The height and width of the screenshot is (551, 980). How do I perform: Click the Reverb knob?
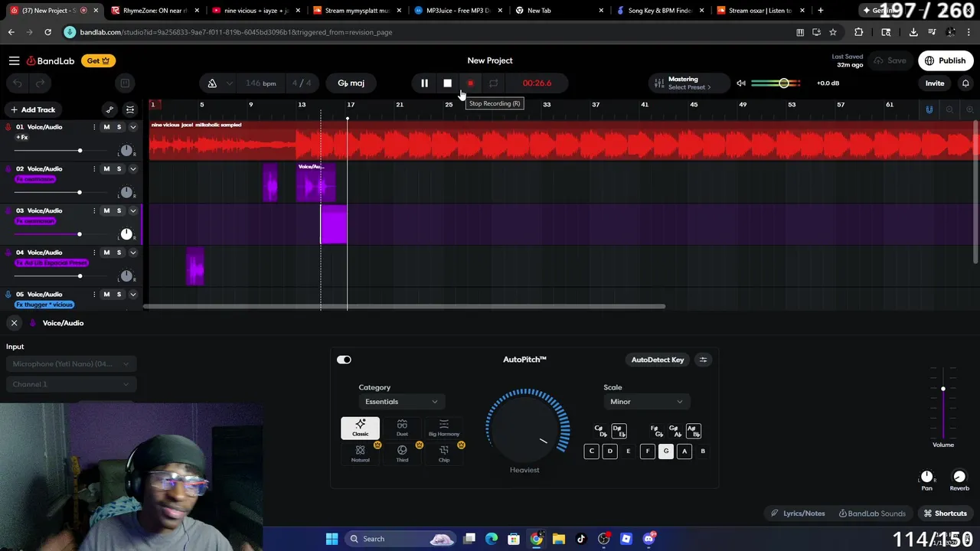959,477
